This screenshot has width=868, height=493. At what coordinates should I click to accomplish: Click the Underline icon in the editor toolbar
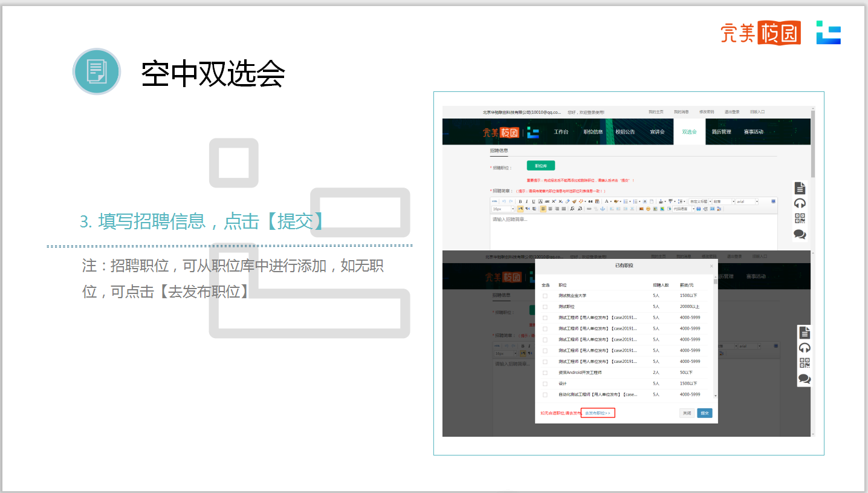(x=533, y=201)
